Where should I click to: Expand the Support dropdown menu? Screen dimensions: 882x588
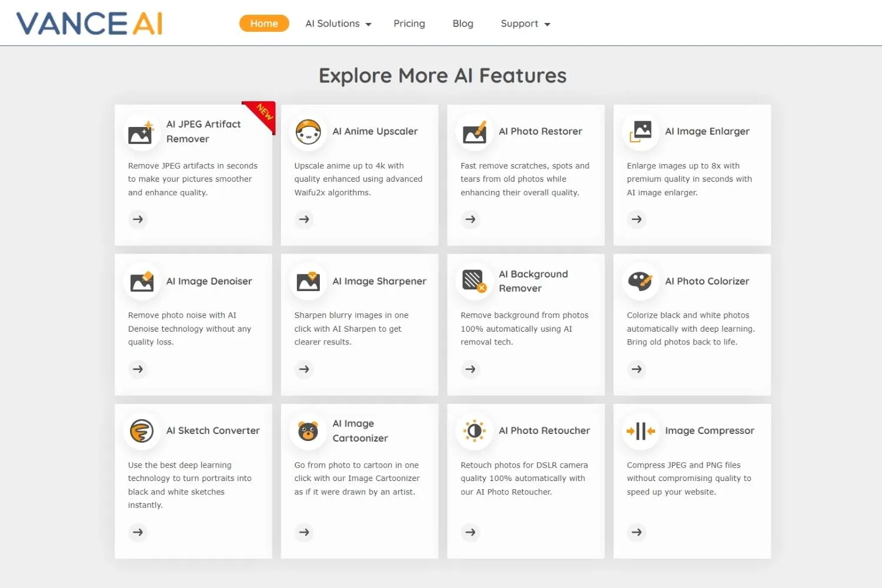(x=525, y=24)
